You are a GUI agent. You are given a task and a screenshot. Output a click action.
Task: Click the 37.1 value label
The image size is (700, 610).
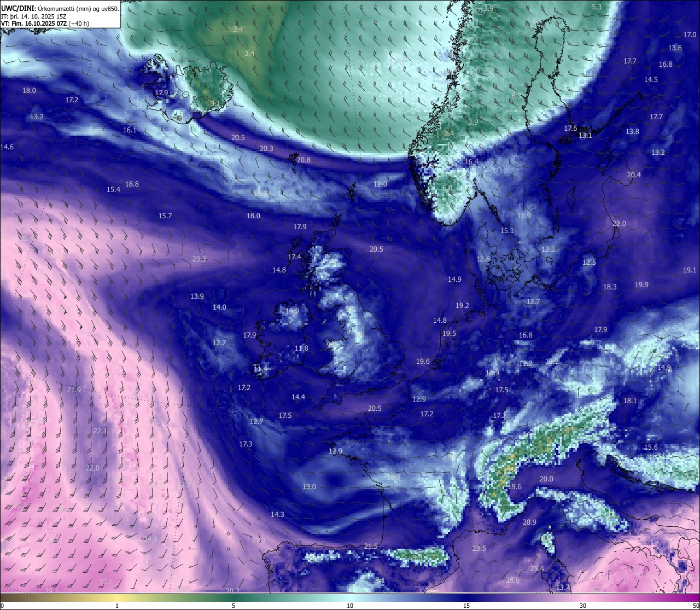[106, 582]
